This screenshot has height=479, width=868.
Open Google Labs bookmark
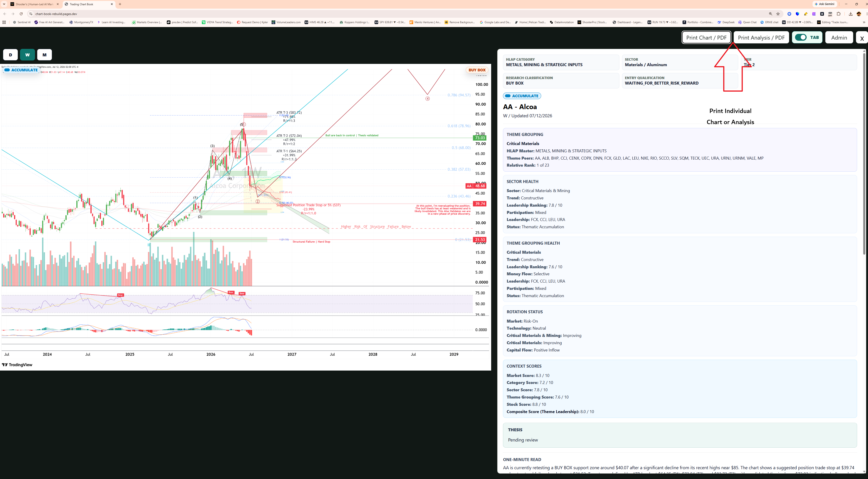click(495, 22)
